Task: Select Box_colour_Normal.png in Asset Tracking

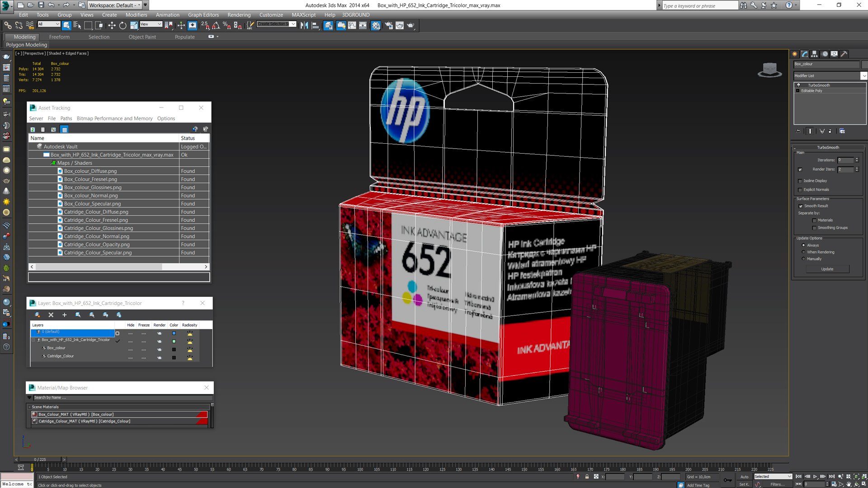Action: click(91, 196)
